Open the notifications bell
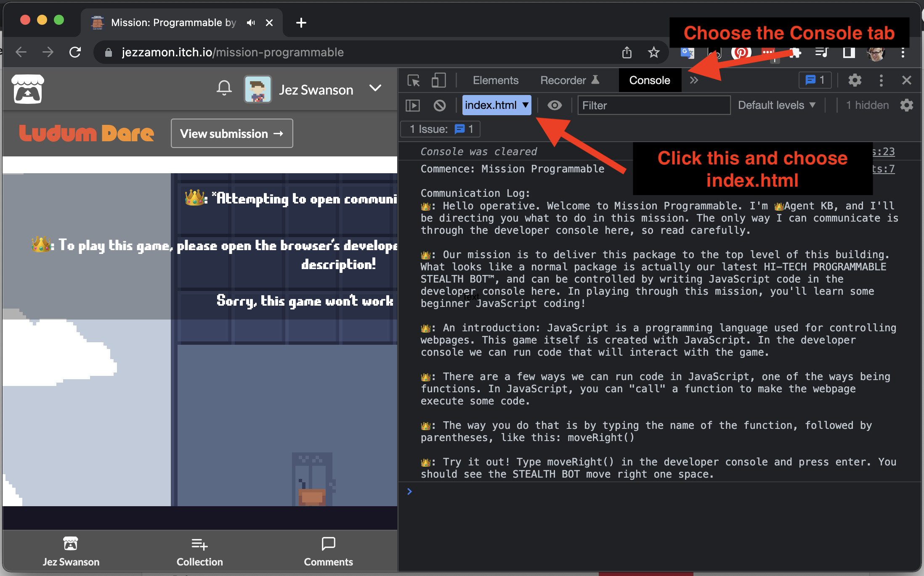Viewport: 924px width, 576px height. 224,88
